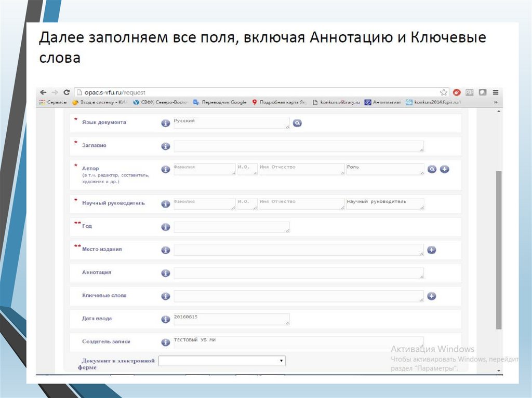532x398 pixels.
Task: Open the Chrome hamburger menu
Action: click(x=495, y=92)
